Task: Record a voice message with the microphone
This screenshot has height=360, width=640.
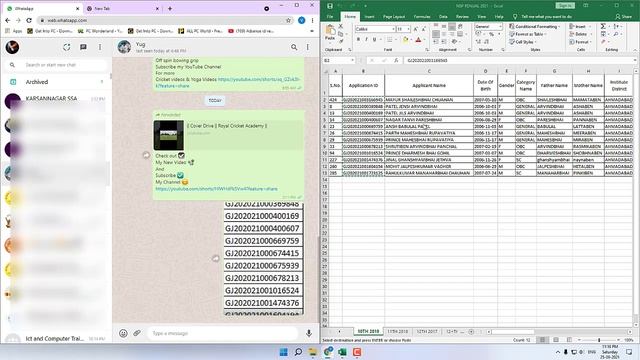Action: click(309, 333)
